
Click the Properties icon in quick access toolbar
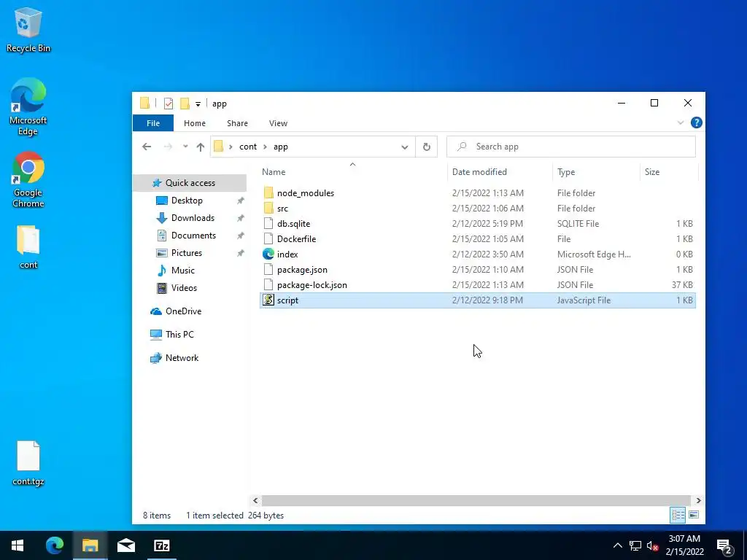point(169,104)
